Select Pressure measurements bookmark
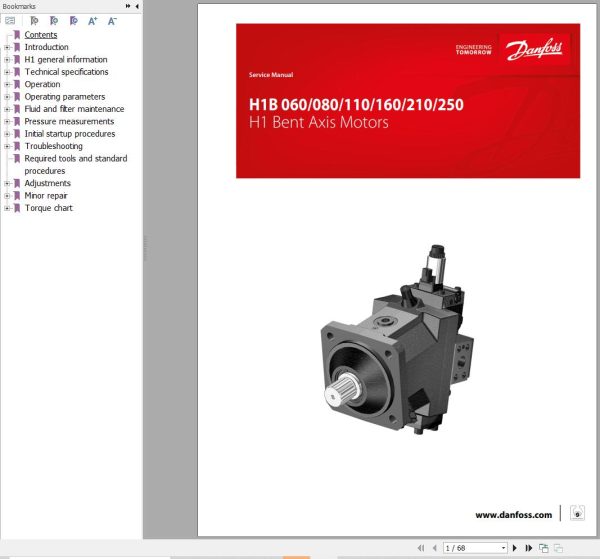The height and width of the screenshot is (559, 600). click(x=69, y=121)
